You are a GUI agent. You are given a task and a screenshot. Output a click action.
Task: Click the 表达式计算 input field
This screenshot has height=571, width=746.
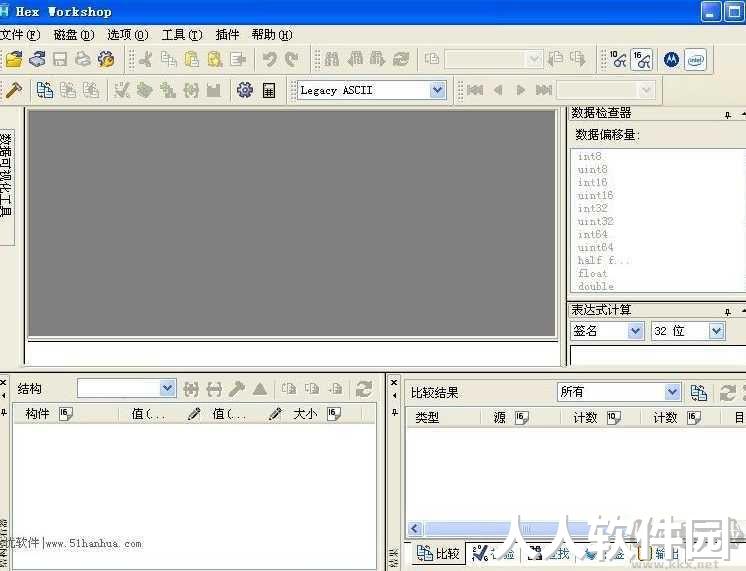click(x=658, y=356)
